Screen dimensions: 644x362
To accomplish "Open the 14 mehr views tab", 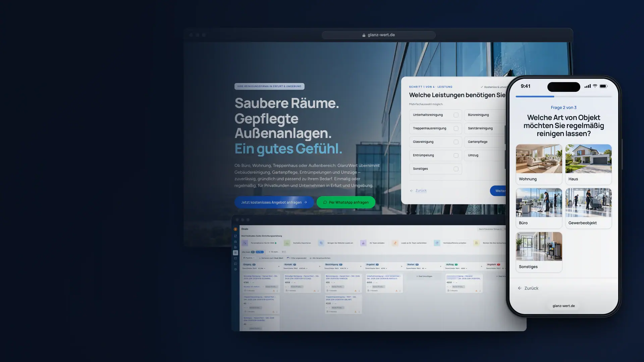I will click(273, 252).
